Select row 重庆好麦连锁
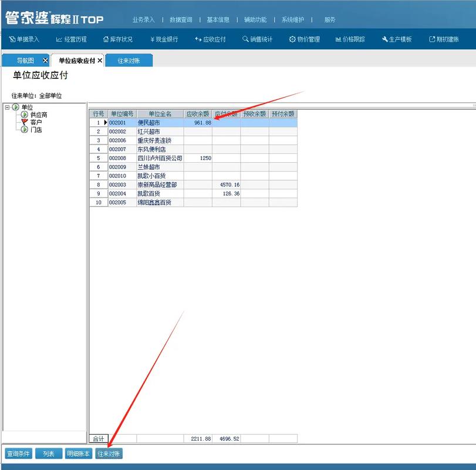476x470 pixels. tap(193, 140)
